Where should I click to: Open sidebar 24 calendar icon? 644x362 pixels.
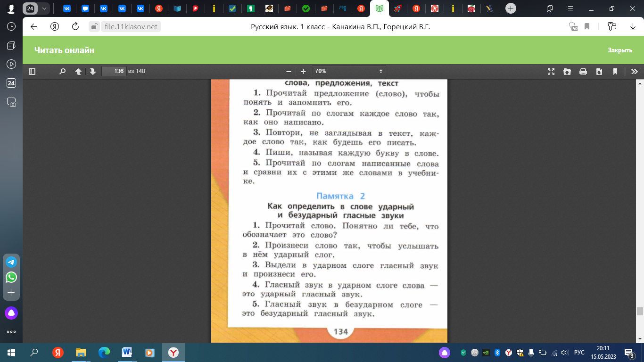click(11, 83)
